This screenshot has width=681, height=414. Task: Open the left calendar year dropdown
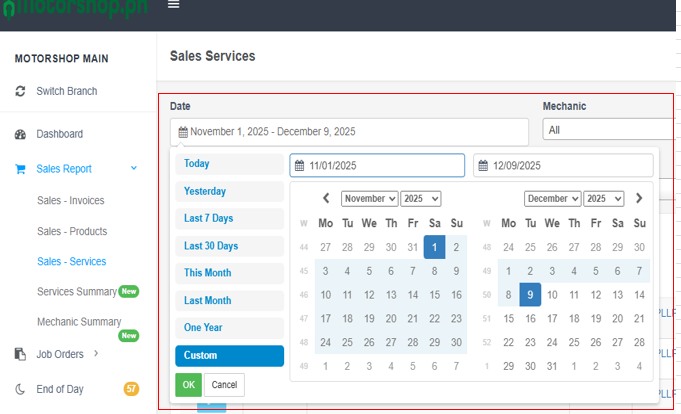[x=422, y=199]
